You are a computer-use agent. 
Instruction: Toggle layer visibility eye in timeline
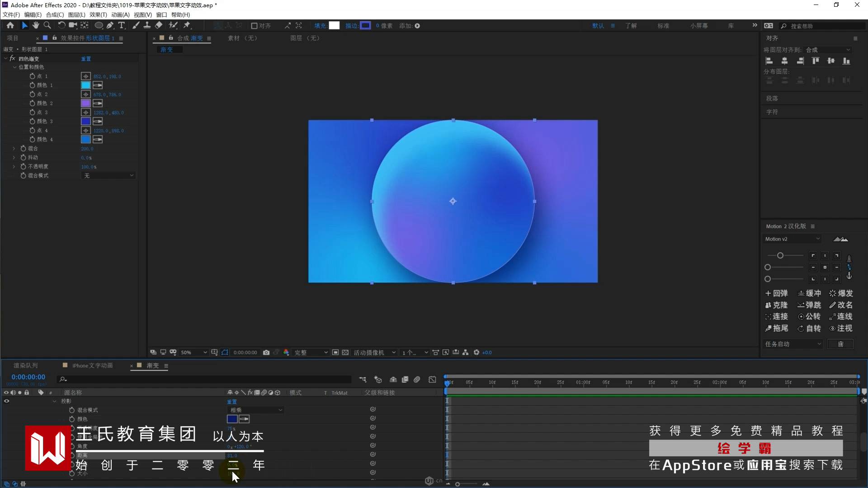coord(6,401)
